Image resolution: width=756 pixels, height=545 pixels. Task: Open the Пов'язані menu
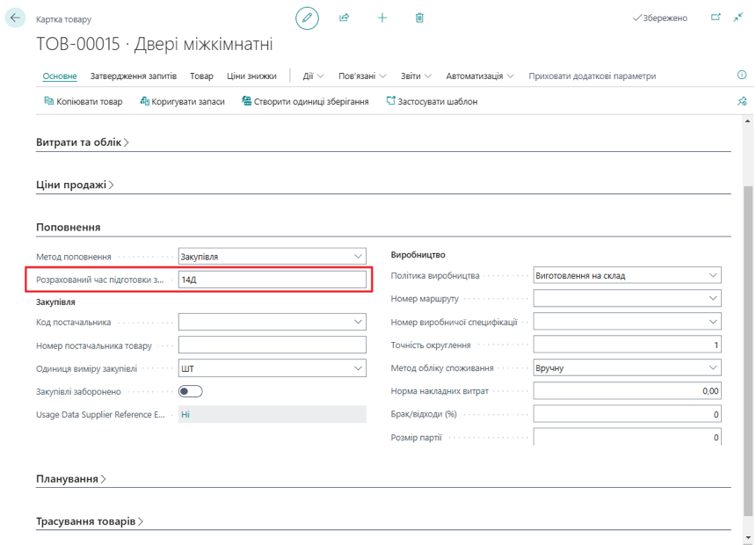point(362,76)
